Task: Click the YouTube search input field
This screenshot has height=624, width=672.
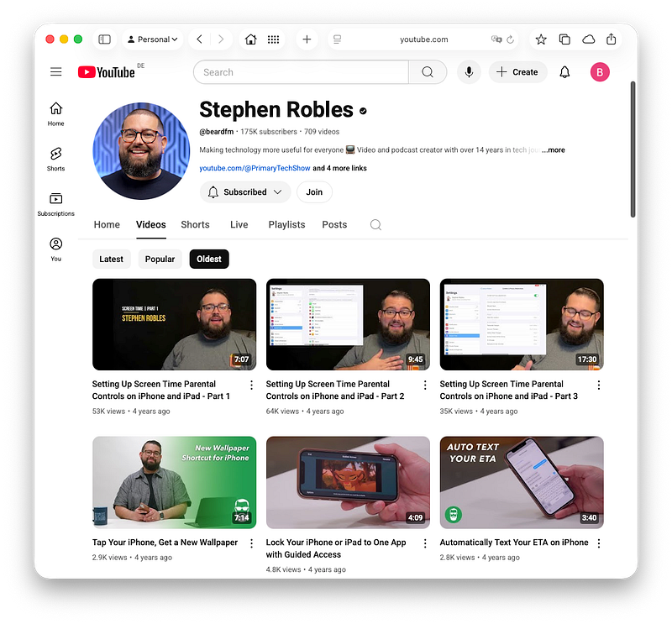Action: (302, 72)
